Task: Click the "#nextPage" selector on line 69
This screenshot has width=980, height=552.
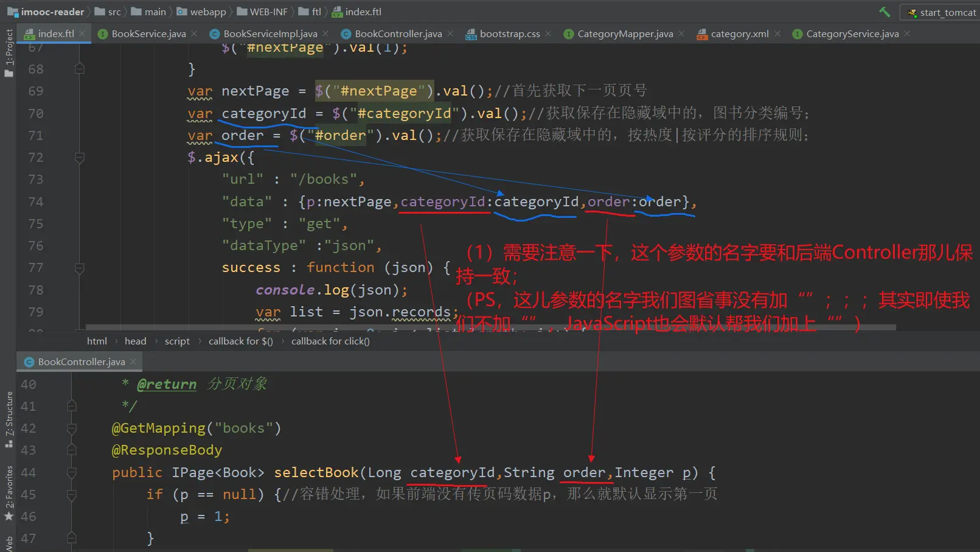Action: point(379,91)
